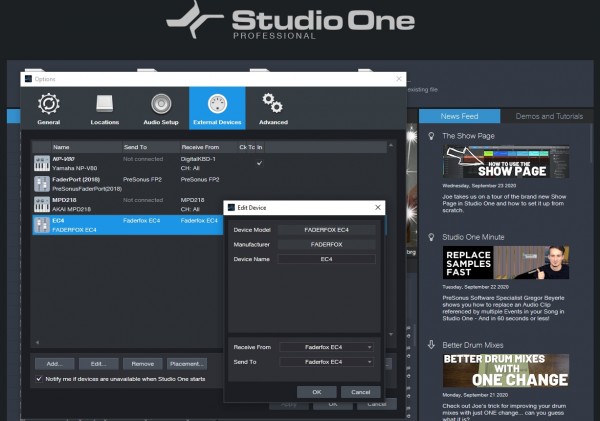The height and width of the screenshot is (421, 600).
Task: Close the Options window
Action: 399,78
